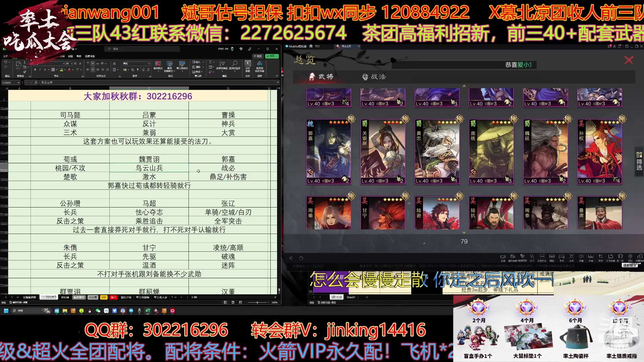This screenshot has width=644, height=362.
Task: Apply borders with the Borders icon
Action: (x=53, y=70)
